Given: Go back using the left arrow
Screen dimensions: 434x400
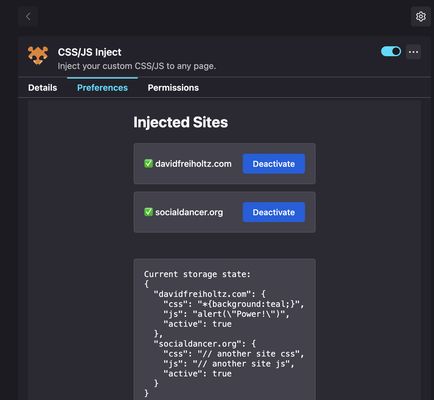Looking at the screenshot, I should pos(28,16).
